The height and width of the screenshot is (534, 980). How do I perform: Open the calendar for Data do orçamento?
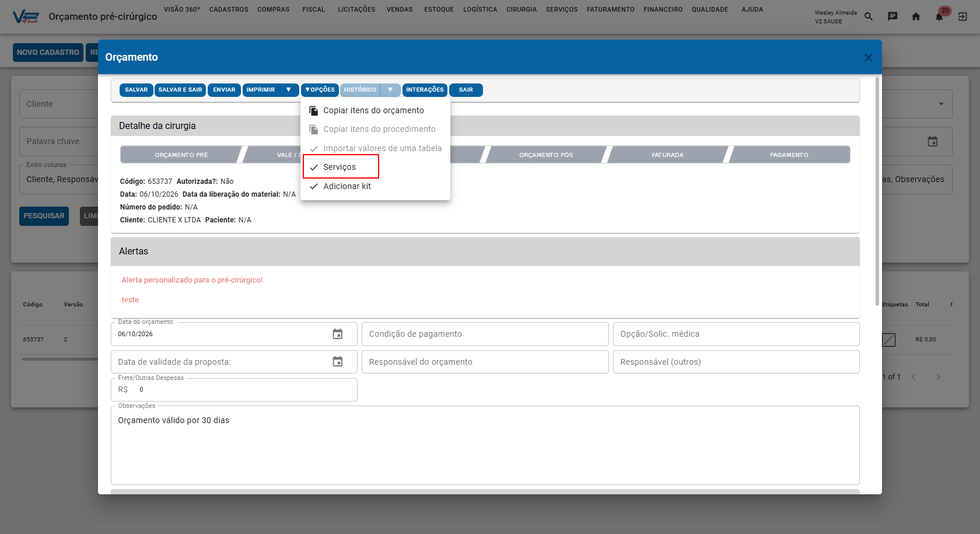pyautogui.click(x=338, y=334)
